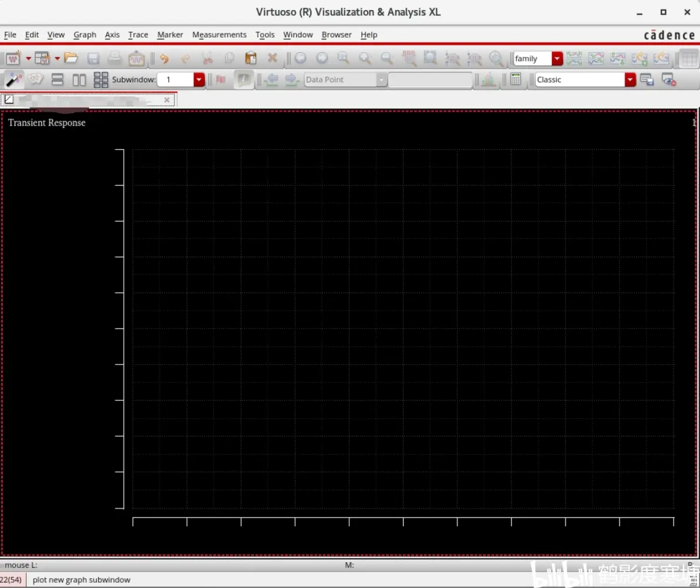Arrange subwindows in vertical stack layout
This screenshot has height=588, width=700.
(x=57, y=79)
